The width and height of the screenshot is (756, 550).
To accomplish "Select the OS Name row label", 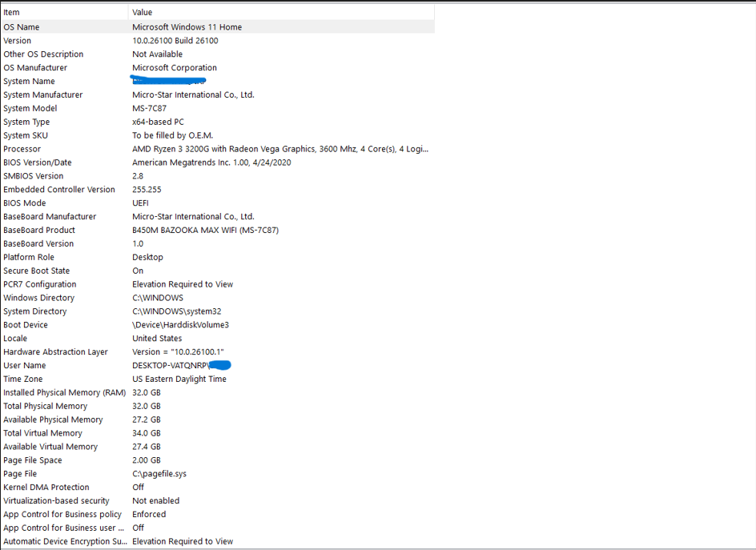I will tap(21, 27).
